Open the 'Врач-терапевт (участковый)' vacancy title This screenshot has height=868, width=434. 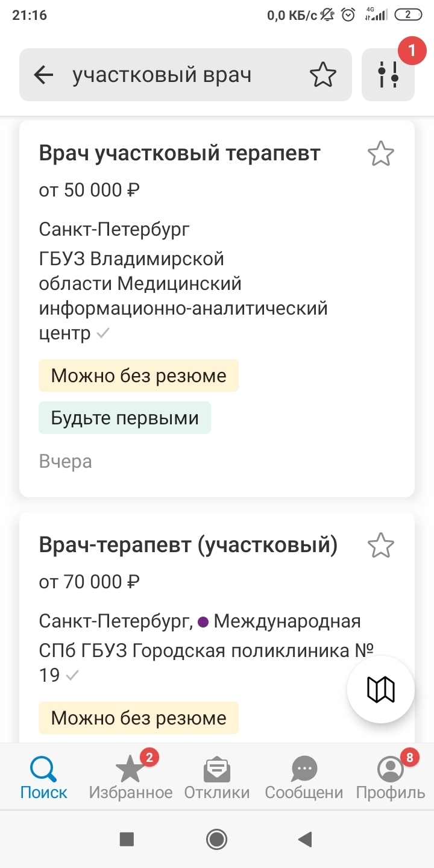coord(188,545)
